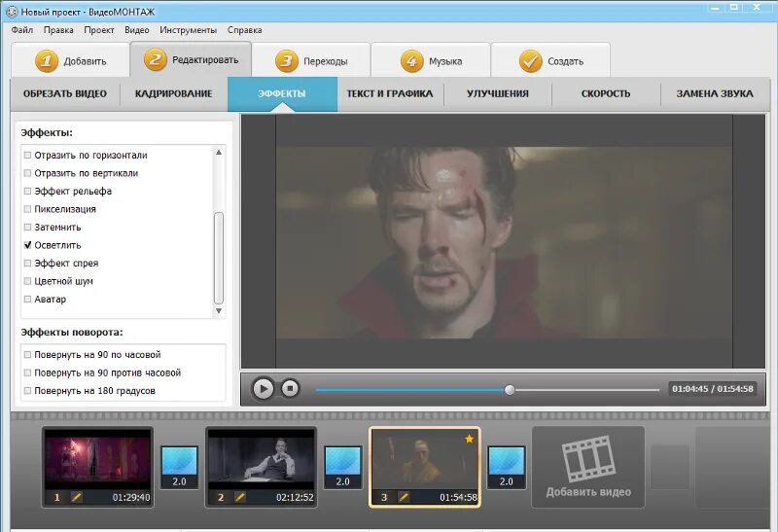Select the ЗАМЕНА ЗВУКА section
Screen dimensions: 778x532
tap(715, 93)
